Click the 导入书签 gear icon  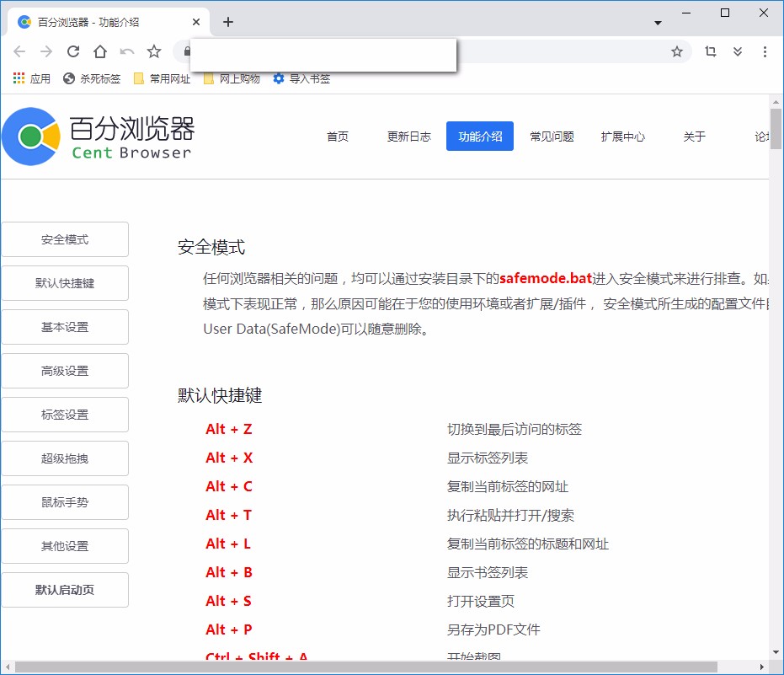tap(278, 78)
